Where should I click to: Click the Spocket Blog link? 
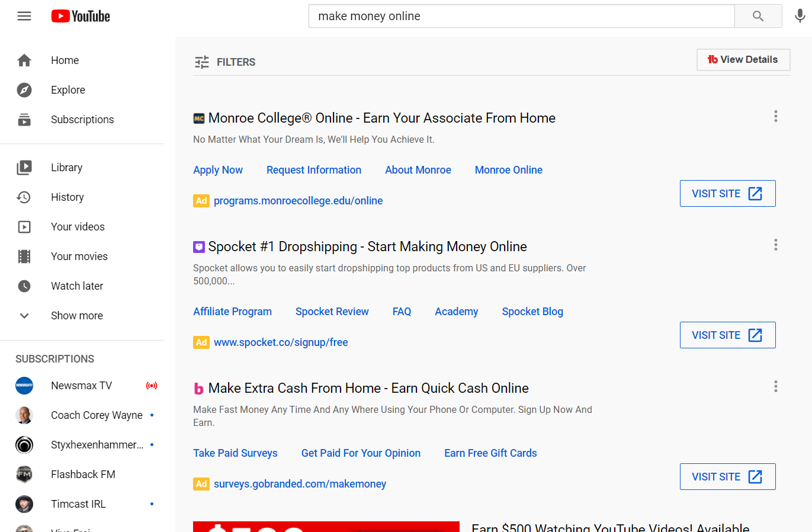[x=532, y=312]
